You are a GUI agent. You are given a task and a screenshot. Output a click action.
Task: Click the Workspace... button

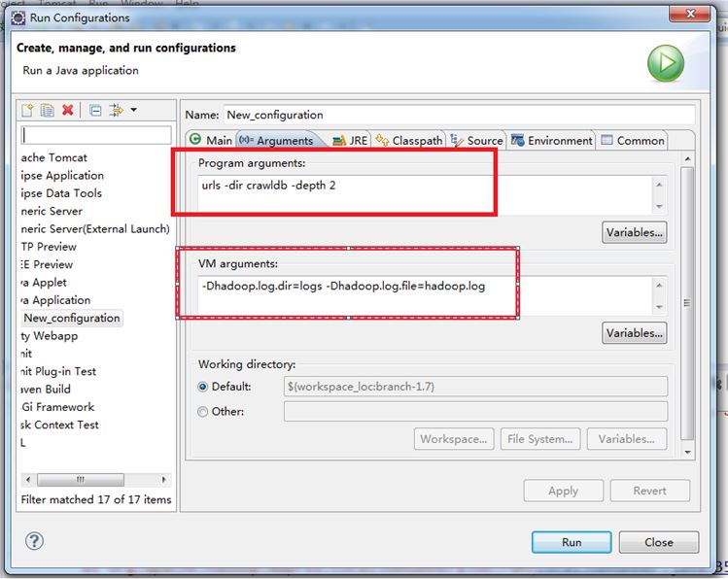(454, 439)
